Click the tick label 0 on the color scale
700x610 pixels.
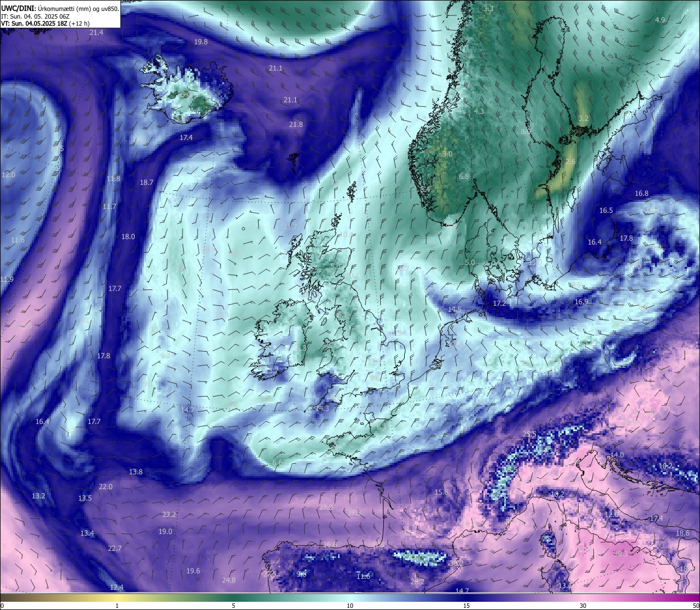click(2, 606)
